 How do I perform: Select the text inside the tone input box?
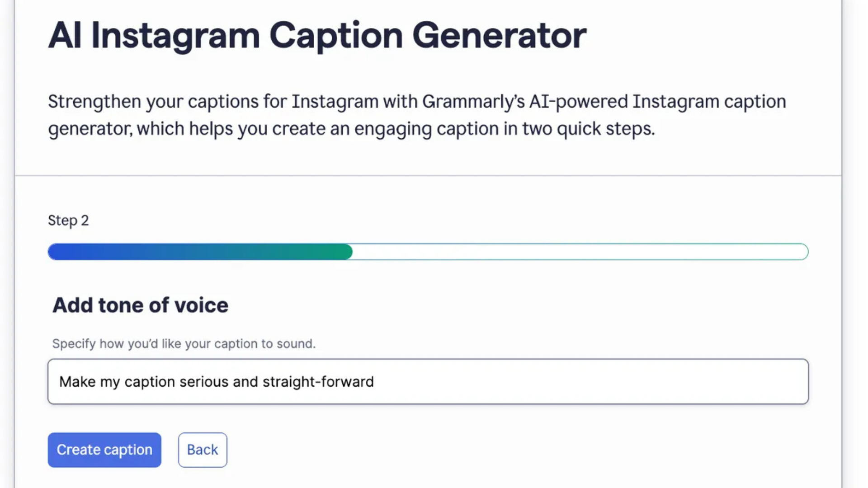pyautogui.click(x=216, y=381)
